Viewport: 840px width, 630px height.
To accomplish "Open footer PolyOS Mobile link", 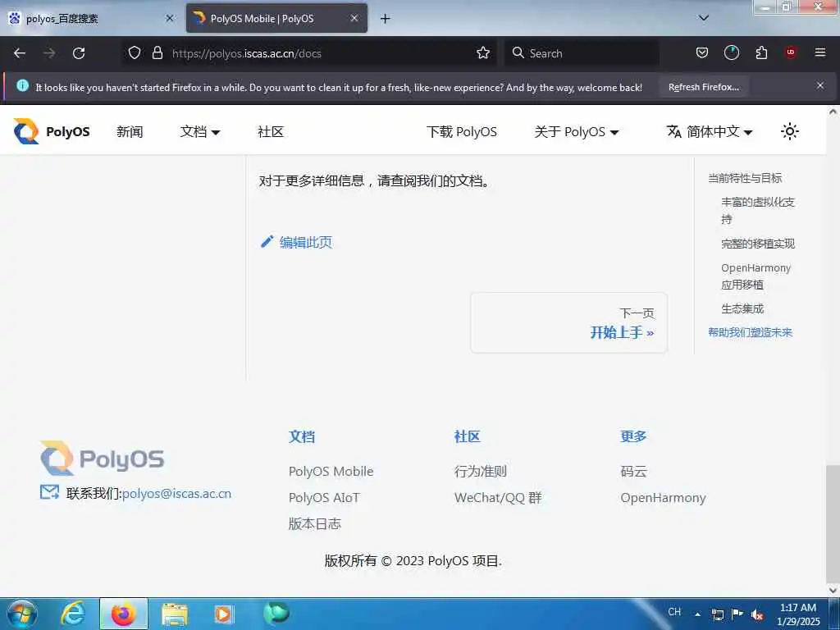I will click(331, 472).
